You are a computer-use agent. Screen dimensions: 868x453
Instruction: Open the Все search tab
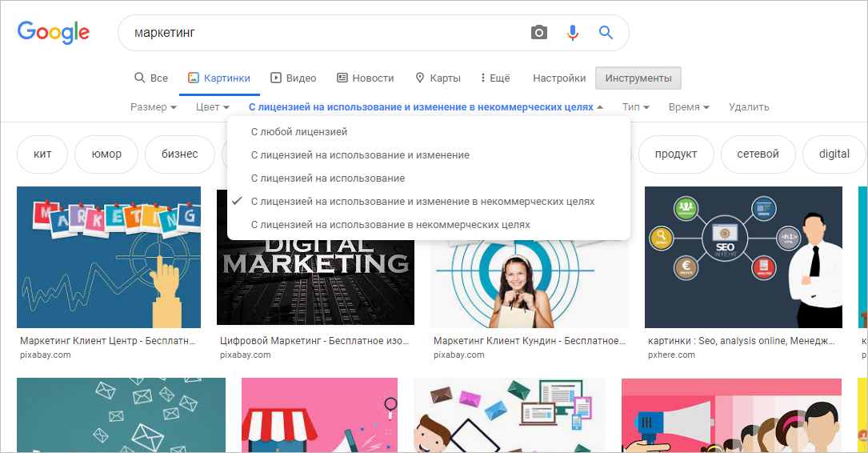(150, 78)
